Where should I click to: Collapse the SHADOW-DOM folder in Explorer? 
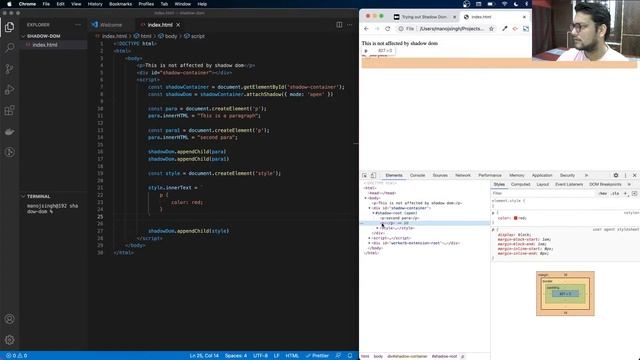coord(23,36)
